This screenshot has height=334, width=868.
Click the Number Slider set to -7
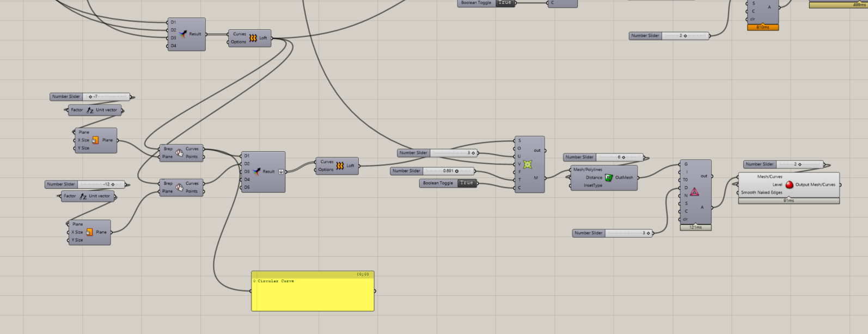click(106, 97)
